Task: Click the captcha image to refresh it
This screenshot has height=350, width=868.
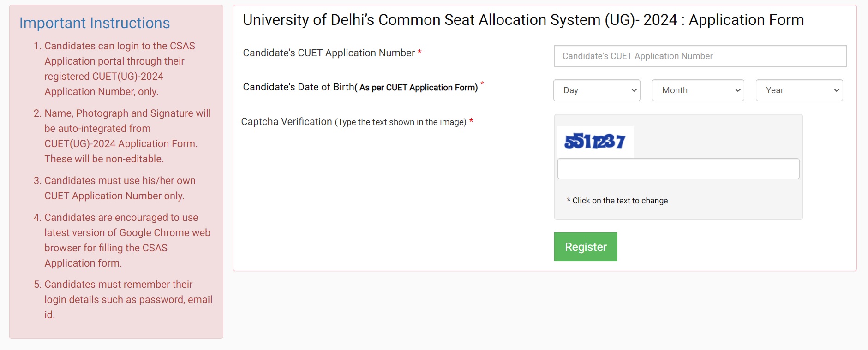Action: (x=595, y=142)
